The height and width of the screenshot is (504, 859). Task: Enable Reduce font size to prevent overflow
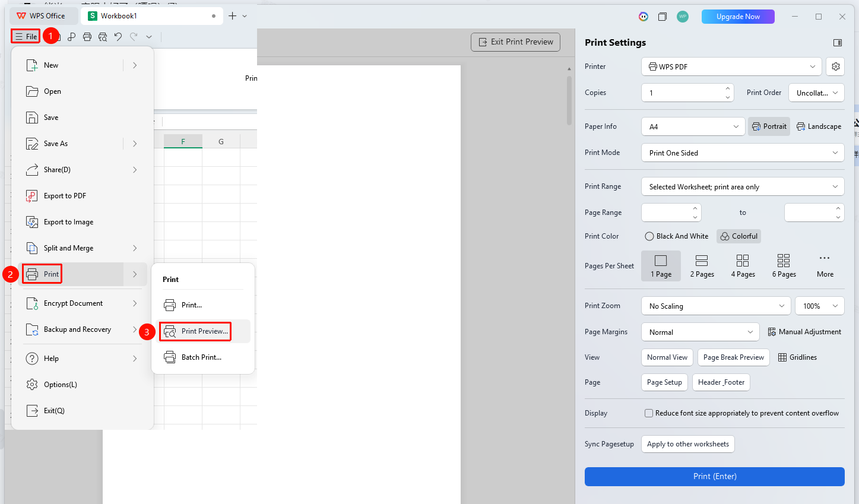[649, 413]
